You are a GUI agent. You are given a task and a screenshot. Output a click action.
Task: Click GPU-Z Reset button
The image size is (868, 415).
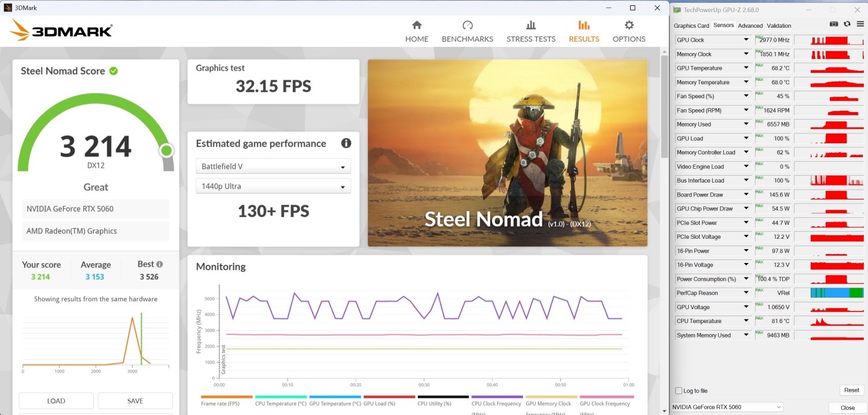(x=851, y=390)
